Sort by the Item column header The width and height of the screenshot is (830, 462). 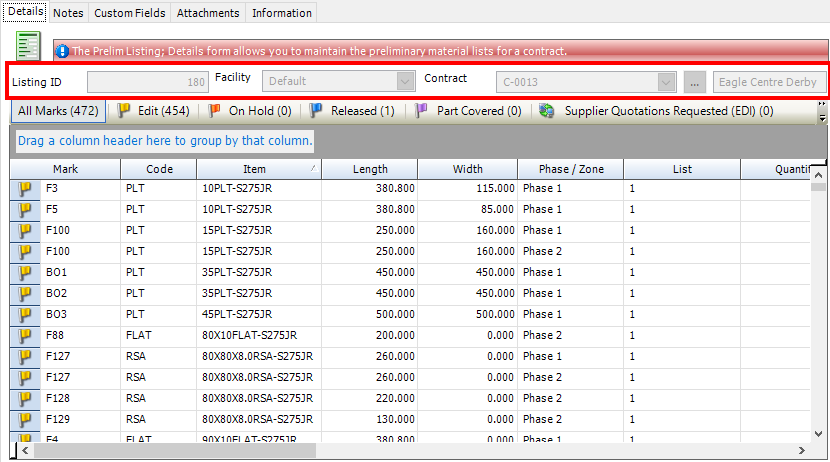tap(259, 170)
